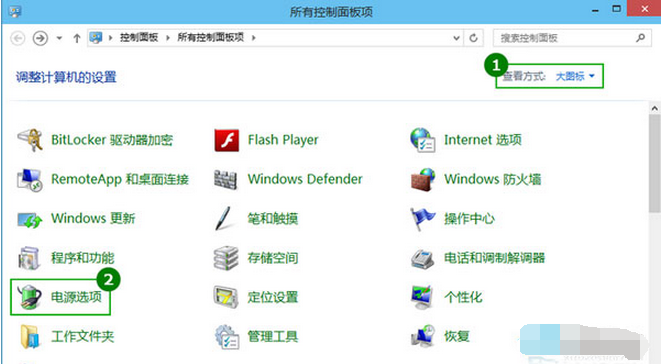Viewport: 661px width, 364px height.
Task: Open the recent locations arrow
Action: pyautogui.click(x=59, y=38)
